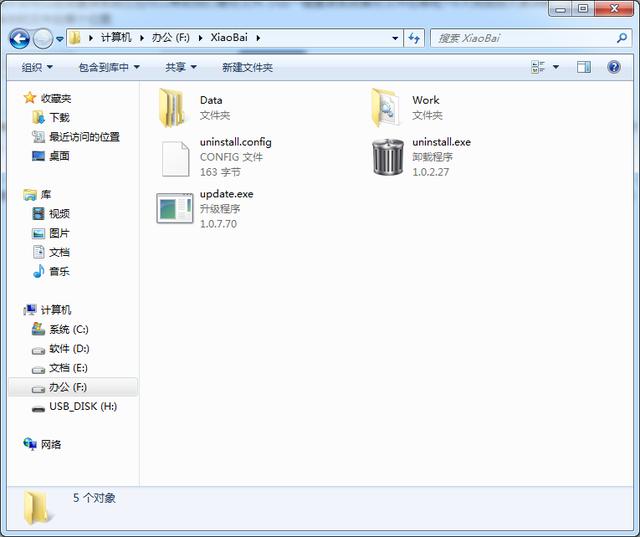Image resolution: width=640 pixels, height=537 pixels.
Task: Change view with the view icon
Action: [x=538, y=67]
